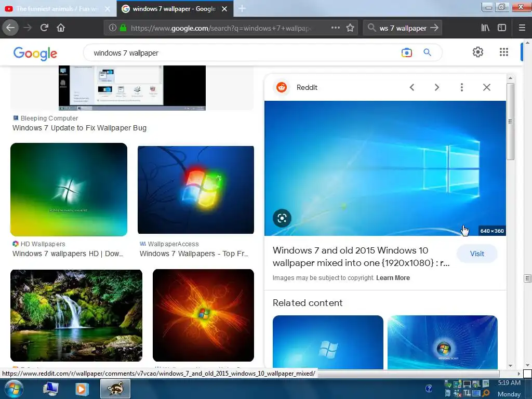Open the computer icon on taskbar
Image resolution: width=532 pixels, height=399 pixels.
coord(50,389)
